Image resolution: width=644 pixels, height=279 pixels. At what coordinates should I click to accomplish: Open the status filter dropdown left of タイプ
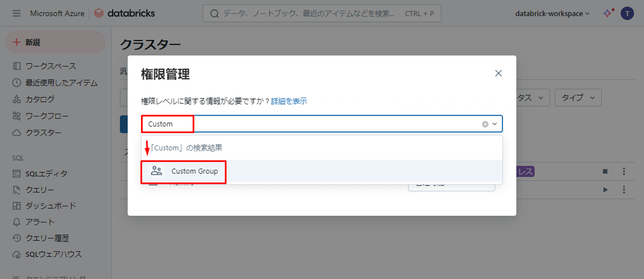(x=533, y=98)
